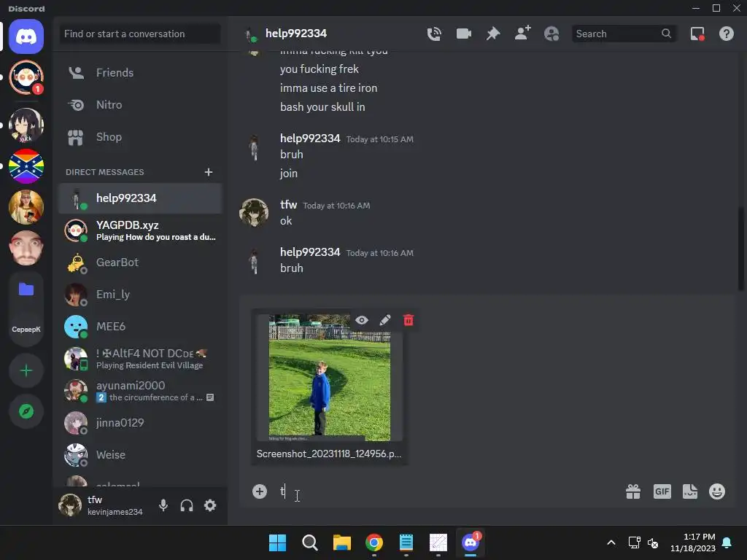747x560 pixels.
Task: Toggle spoiler eye on attachment
Action: point(362,320)
